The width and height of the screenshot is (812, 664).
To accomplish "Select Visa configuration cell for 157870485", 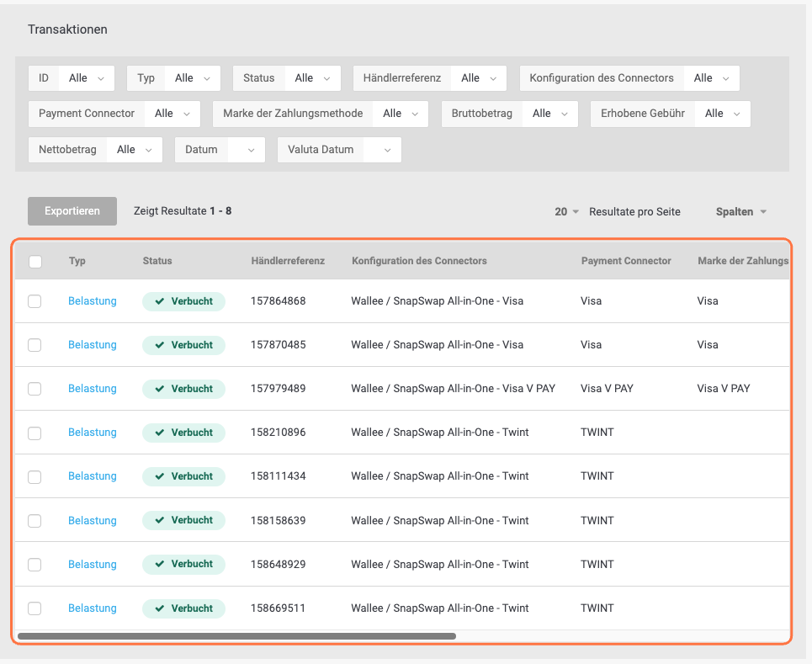I will (437, 345).
